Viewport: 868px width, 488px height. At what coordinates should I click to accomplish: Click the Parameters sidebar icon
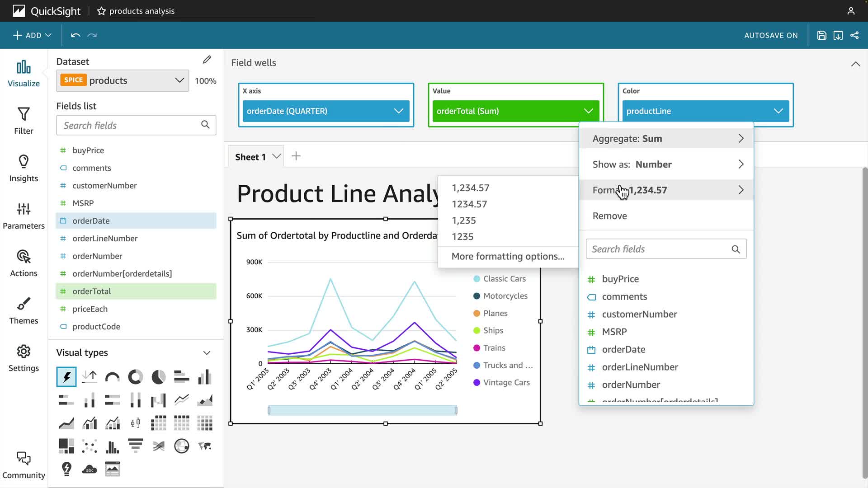tap(24, 216)
